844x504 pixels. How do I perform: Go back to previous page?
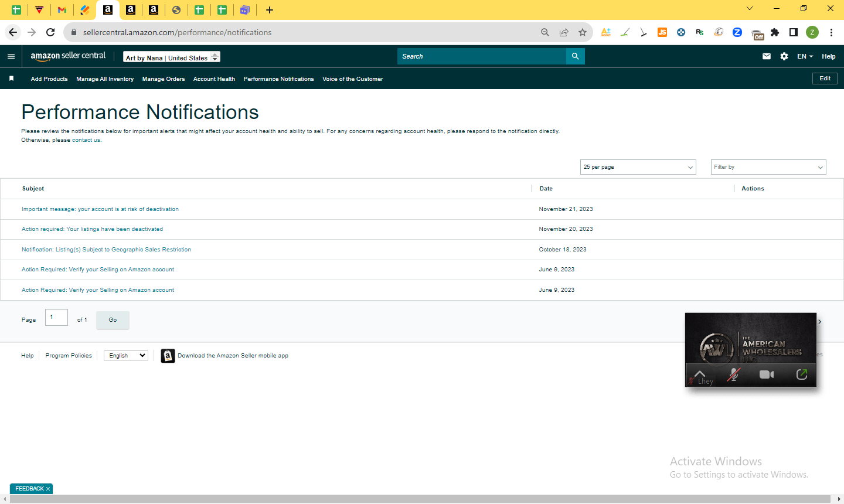click(x=13, y=32)
